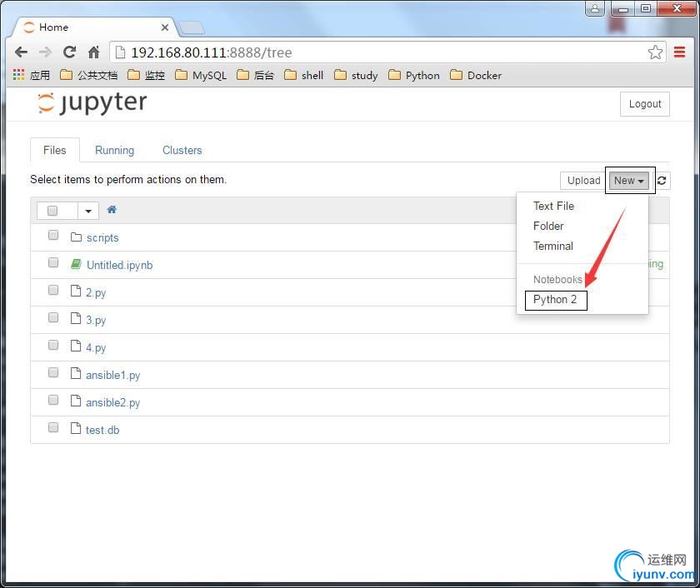Open the Apps grid shortcut in bookmarks bar
The width and height of the screenshot is (700, 588).
pos(31,75)
